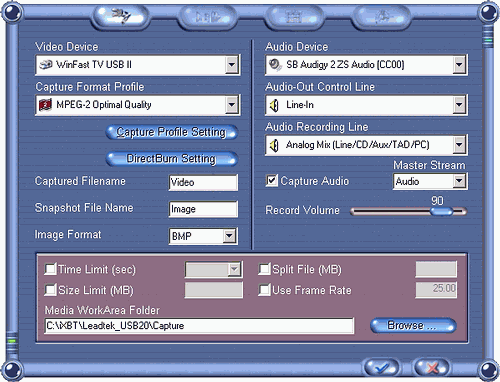Enable the Split File (MB) checkbox
500x382 pixels.
tap(264, 269)
